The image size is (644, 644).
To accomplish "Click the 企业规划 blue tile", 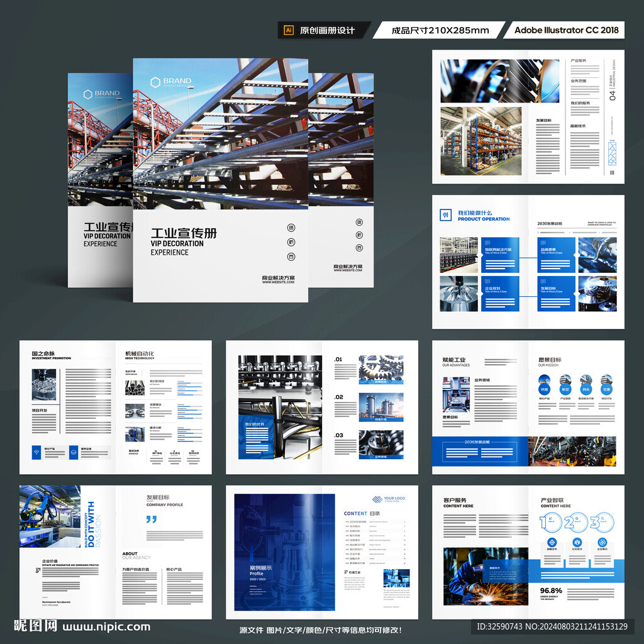I will tap(500, 294).
